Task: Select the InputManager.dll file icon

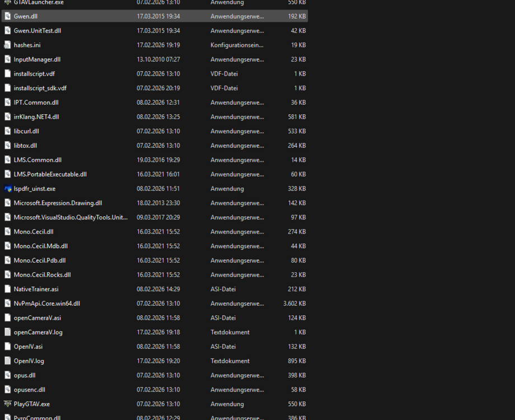Action: pos(8,59)
